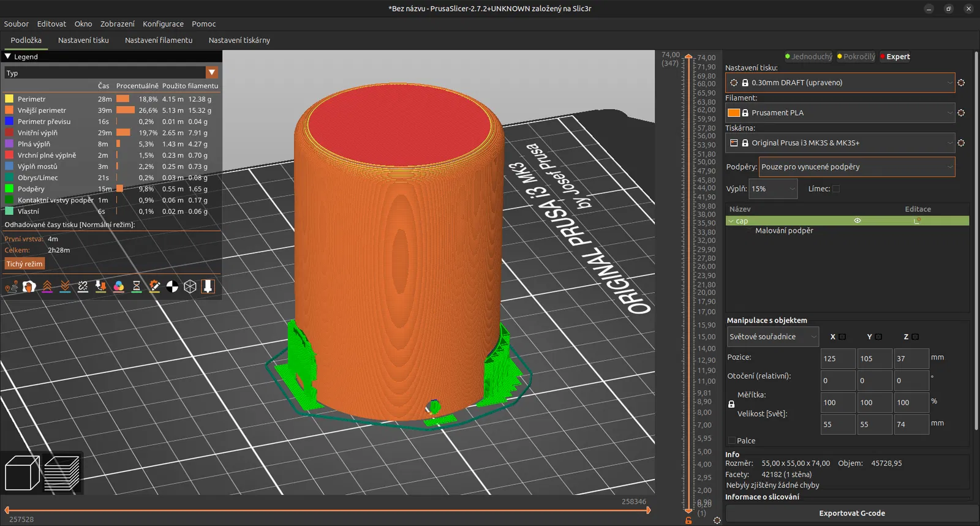Click Exportovat G-code button

[851, 513]
